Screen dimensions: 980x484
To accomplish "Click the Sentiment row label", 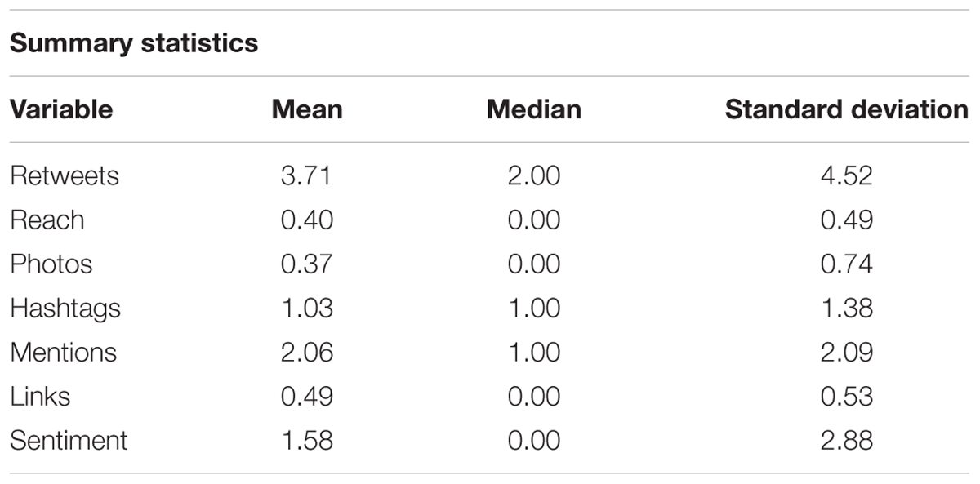I will pos(69,440).
